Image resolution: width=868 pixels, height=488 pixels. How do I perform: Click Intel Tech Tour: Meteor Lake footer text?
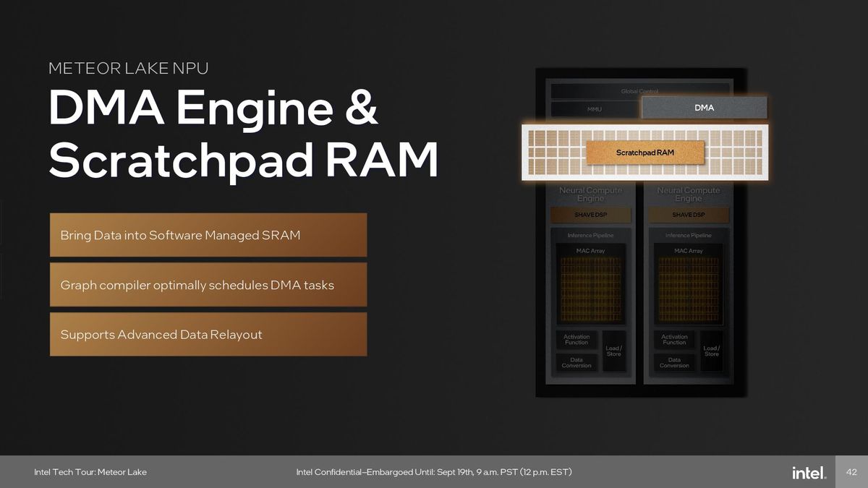90,472
